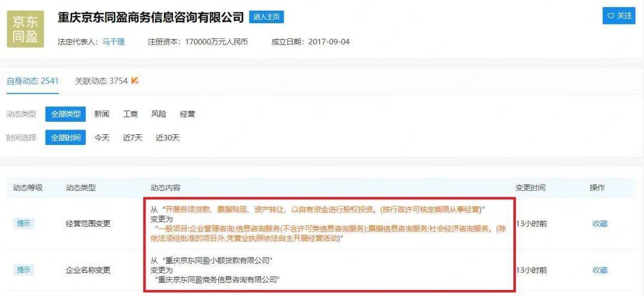The height and width of the screenshot is (296, 644).
Task: Switch to the 自身动态 2541 tab
Action: pos(32,81)
